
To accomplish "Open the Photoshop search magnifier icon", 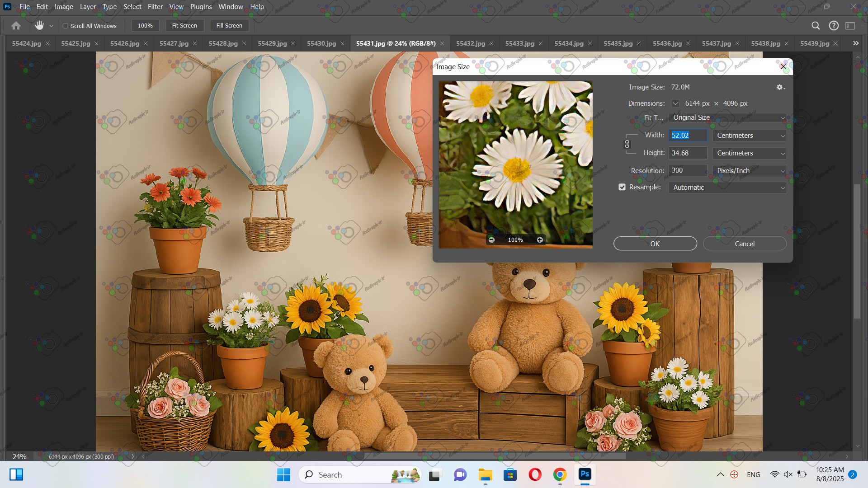I will coord(816,26).
